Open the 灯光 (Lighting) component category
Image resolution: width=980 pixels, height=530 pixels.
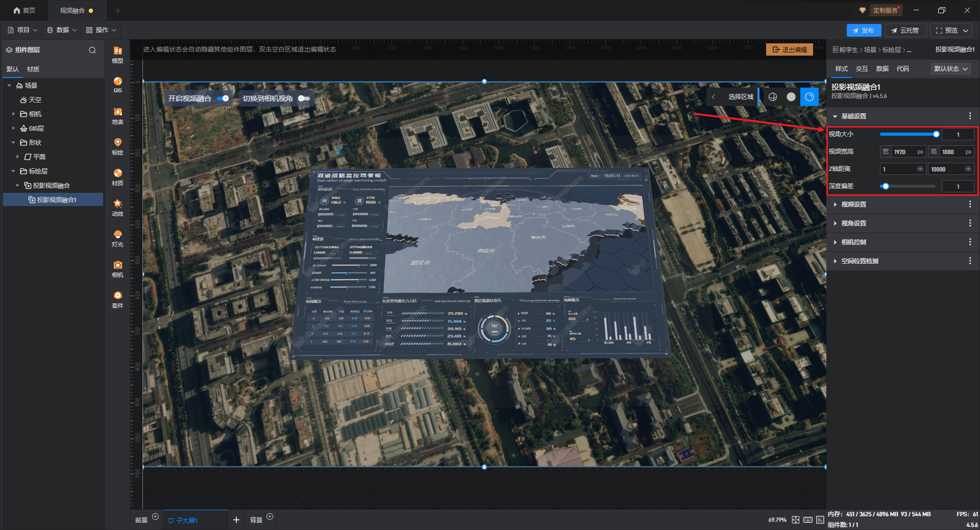(x=117, y=238)
